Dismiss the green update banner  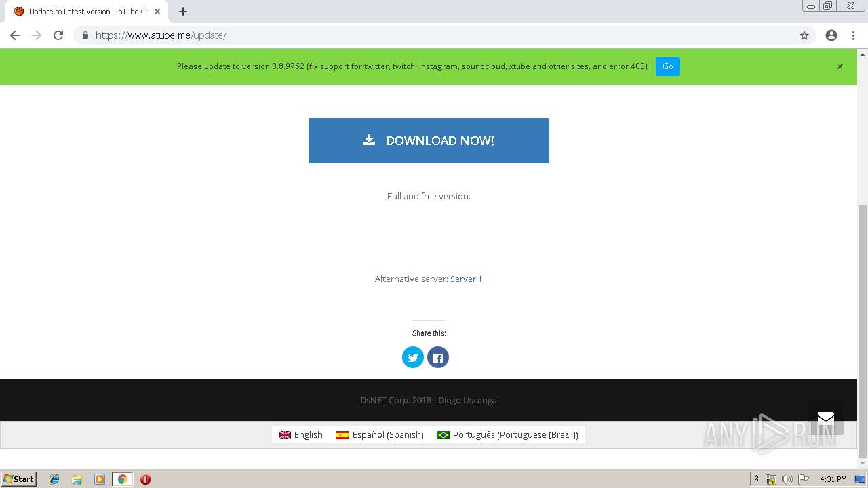(x=840, y=66)
